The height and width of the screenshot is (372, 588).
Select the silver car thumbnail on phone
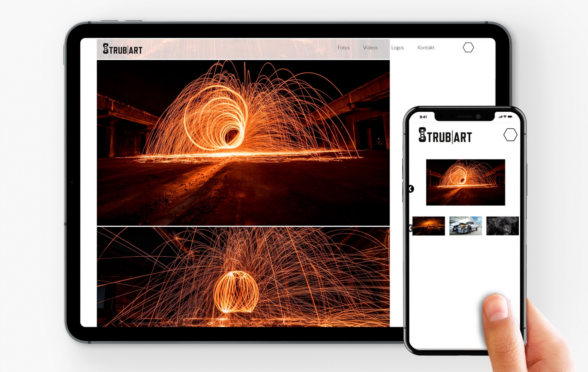click(465, 226)
